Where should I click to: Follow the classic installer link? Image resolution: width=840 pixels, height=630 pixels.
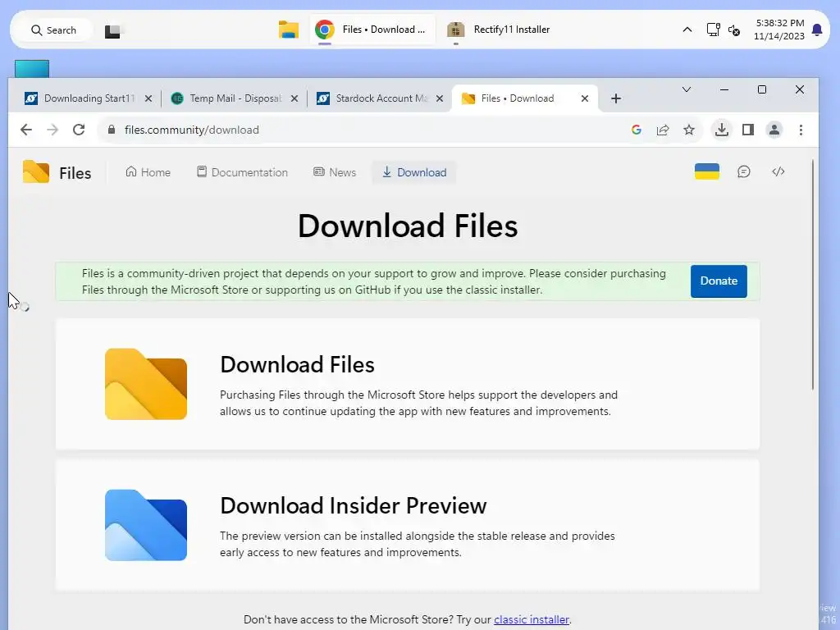pyautogui.click(x=531, y=619)
